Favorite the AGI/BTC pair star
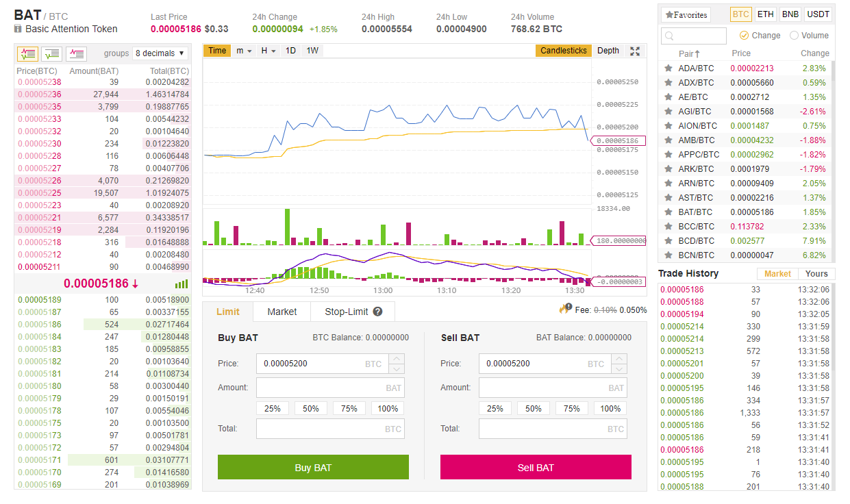The height and width of the screenshot is (504, 850). 668,111
